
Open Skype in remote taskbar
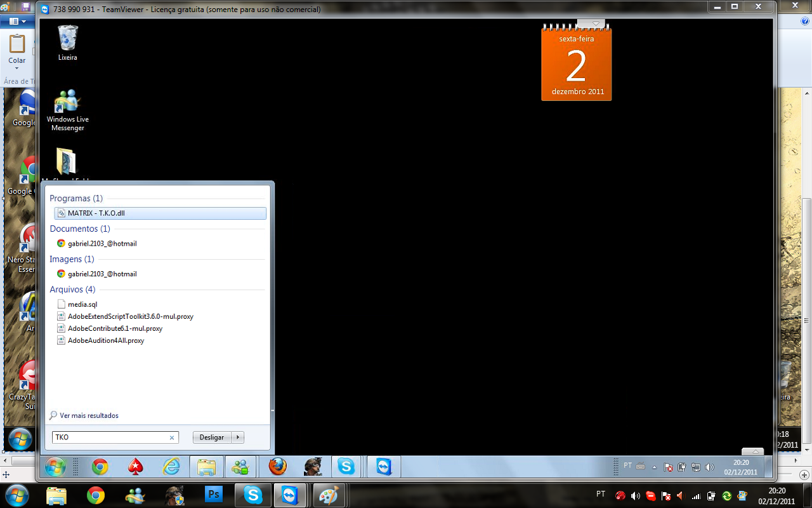[346, 467]
